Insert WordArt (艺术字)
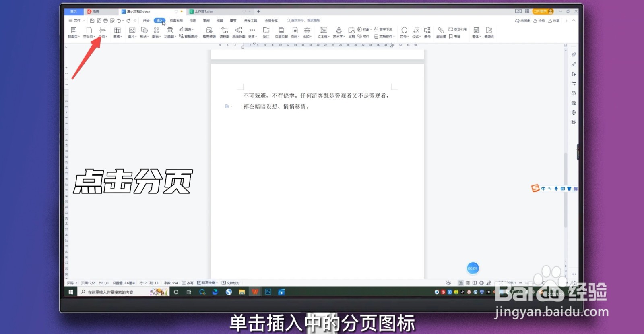Image resolution: width=644 pixels, height=334 pixels. pos(339,33)
